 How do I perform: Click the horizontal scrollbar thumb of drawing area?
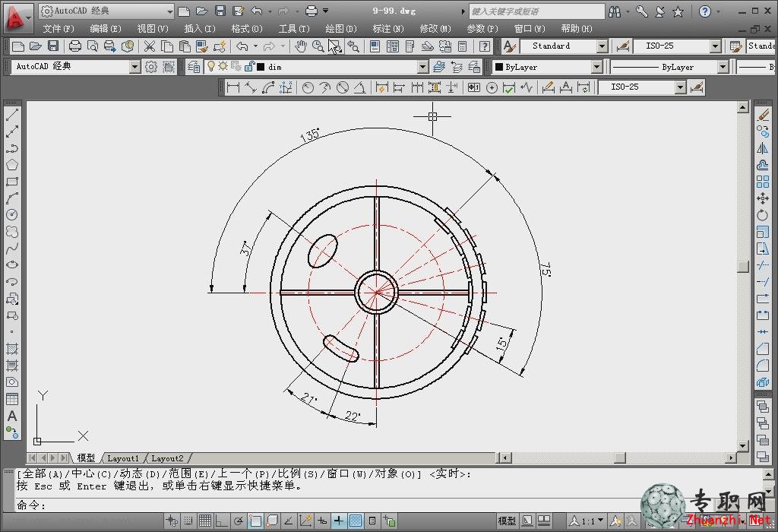point(620,458)
